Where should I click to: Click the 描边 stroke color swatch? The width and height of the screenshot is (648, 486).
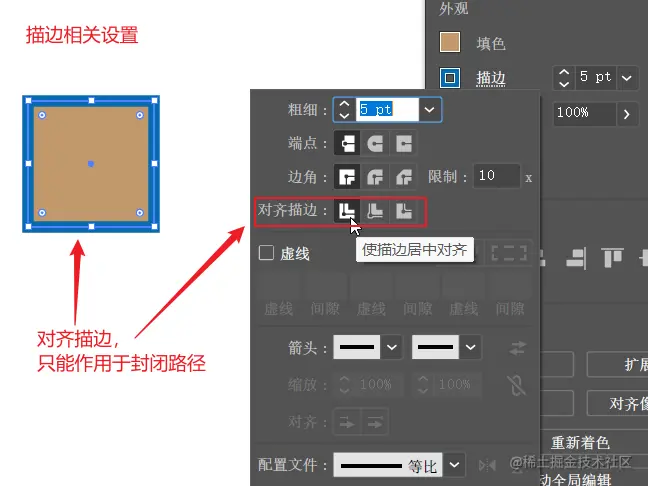coord(450,77)
